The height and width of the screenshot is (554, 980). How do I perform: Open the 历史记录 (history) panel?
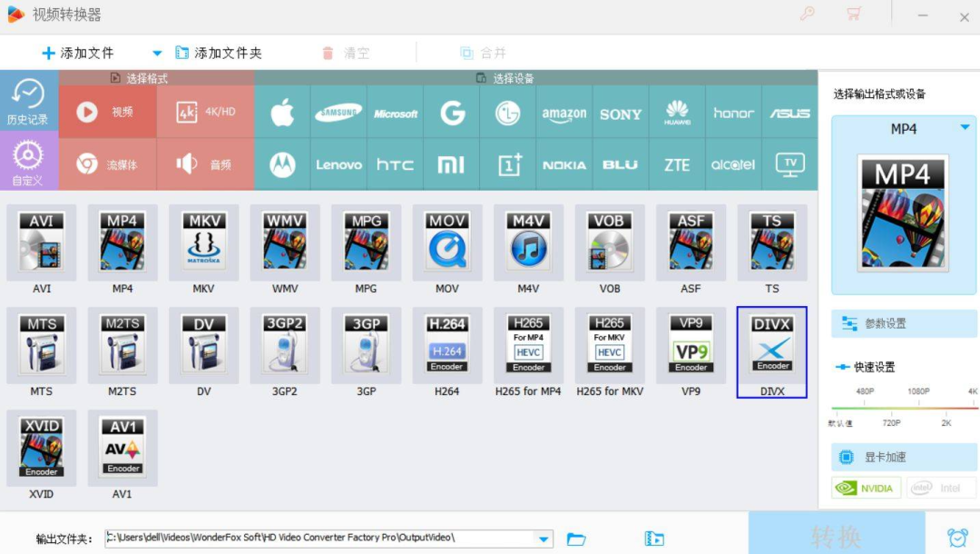pos(29,102)
